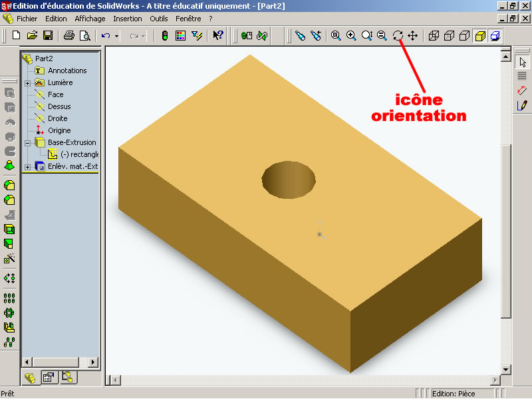This screenshot has height=399, width=532.
Task: Select the Rotate View orientation icon
Action: [x=398, y=35]
